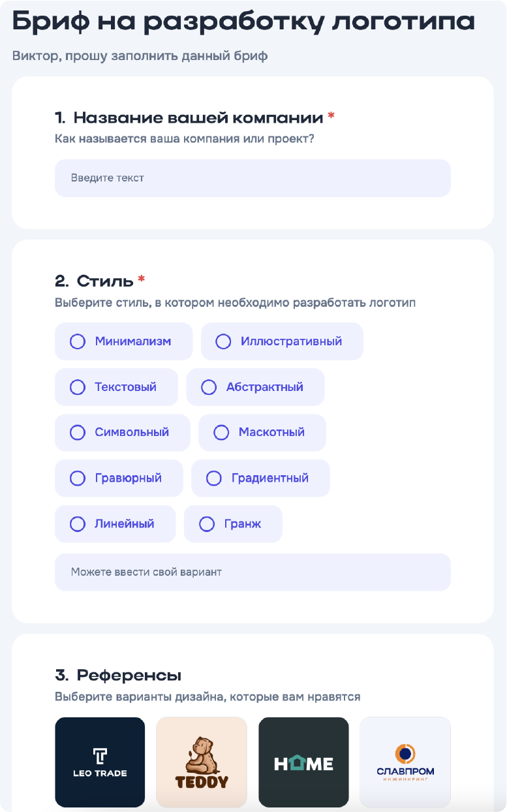The image size is (507, 812).
Task: Select the СЛАВПРОМ ИНЖИНИРИНГ reference logo
Action: click(x=405, y=761)
